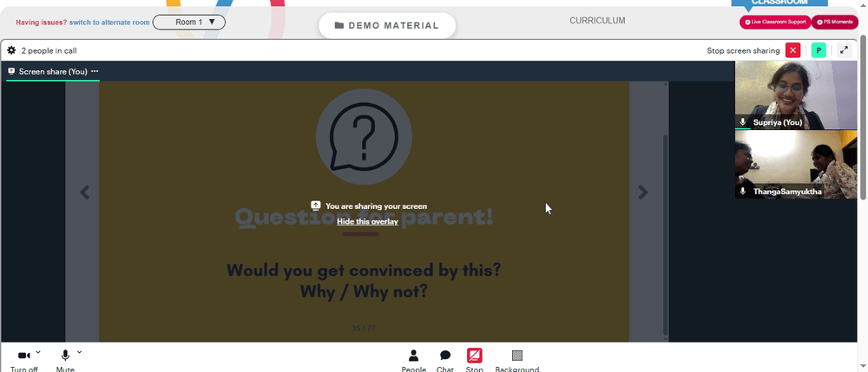Expand call to fullscreen
This screenshot has width=868, height=372.
(844, 50)
